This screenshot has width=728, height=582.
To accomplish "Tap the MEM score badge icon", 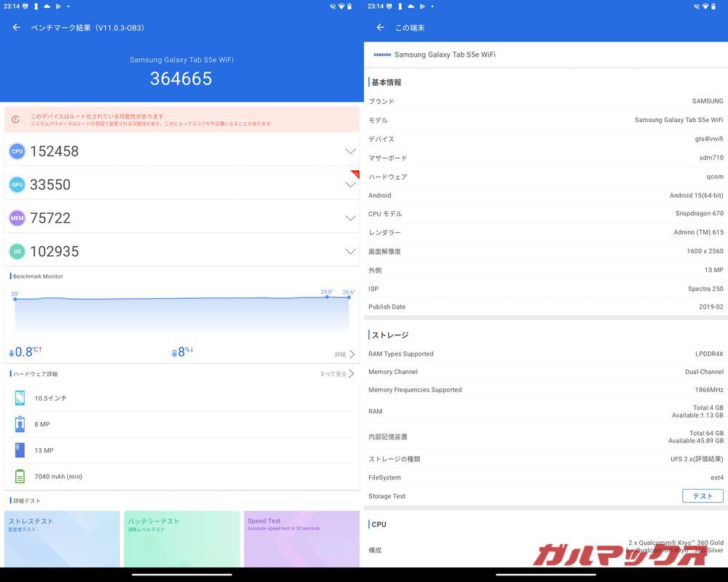I will coord(17,218).
